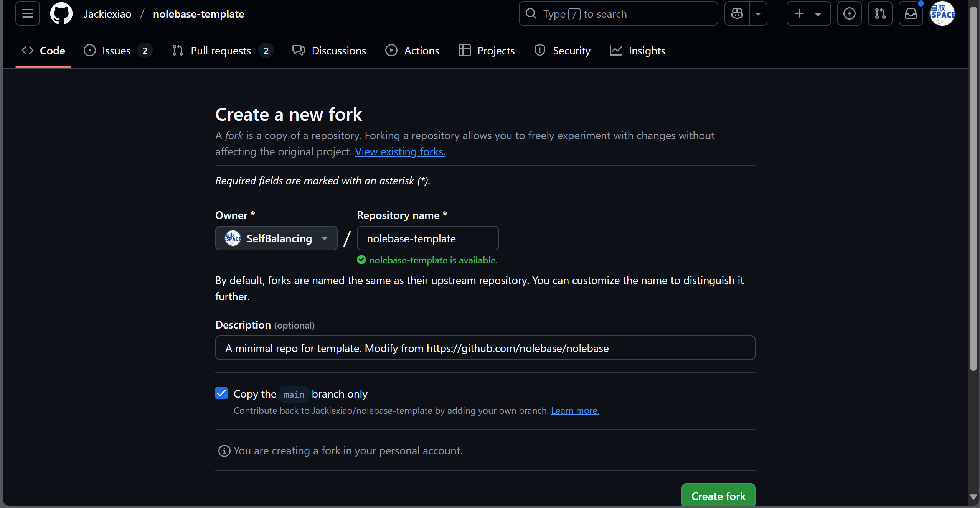Click the Create fork button
Screen dimensions: 980x508
point(718,496)
